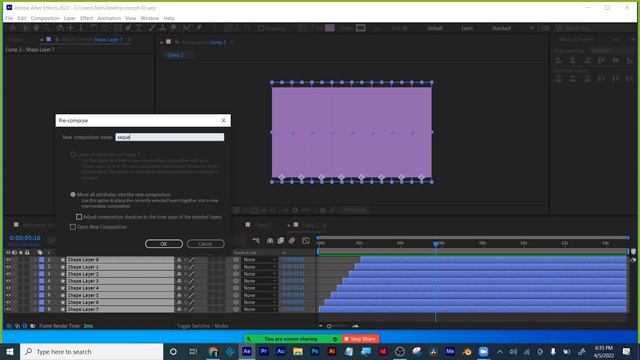Open the Animation menu
Screen dimensions: 640x360
pyautogui.click(x=109, y=18)
